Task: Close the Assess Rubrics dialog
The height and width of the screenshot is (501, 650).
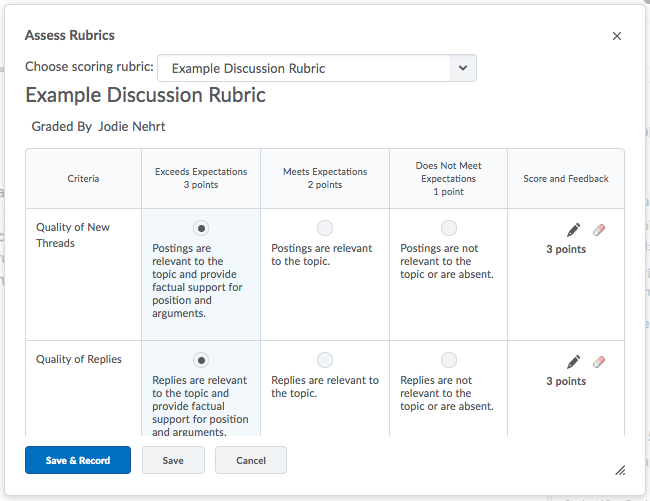Action: tap(616, 36)
